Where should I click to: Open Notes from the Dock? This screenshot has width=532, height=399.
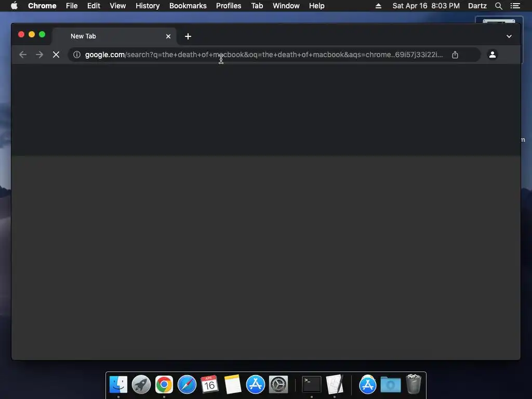coord(233,384)
